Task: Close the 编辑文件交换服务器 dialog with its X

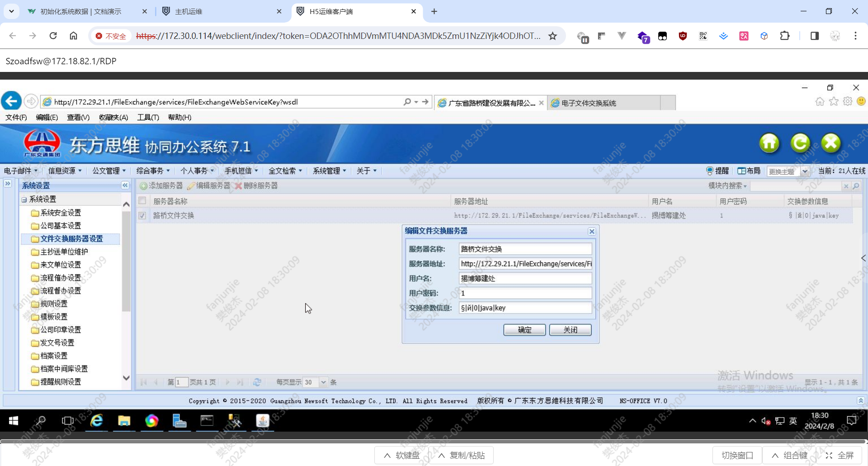Action: point(592,232)
